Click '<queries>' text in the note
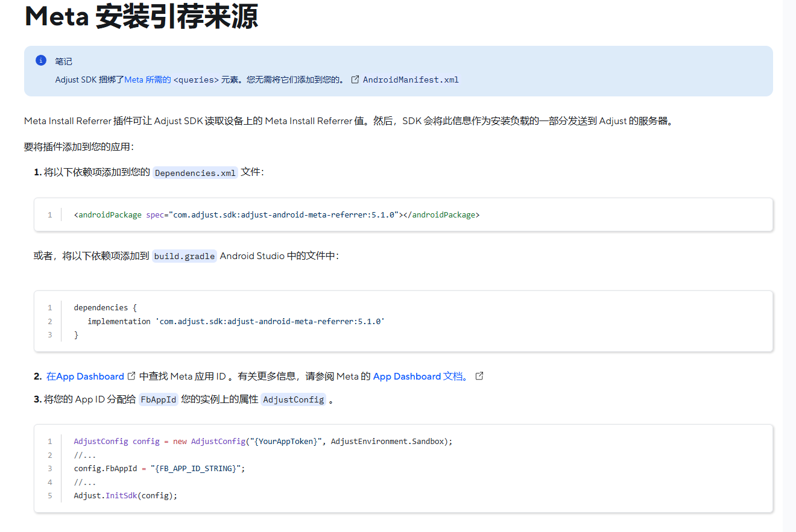The width and height of the screenshot is (796, 532). (196, 80)
